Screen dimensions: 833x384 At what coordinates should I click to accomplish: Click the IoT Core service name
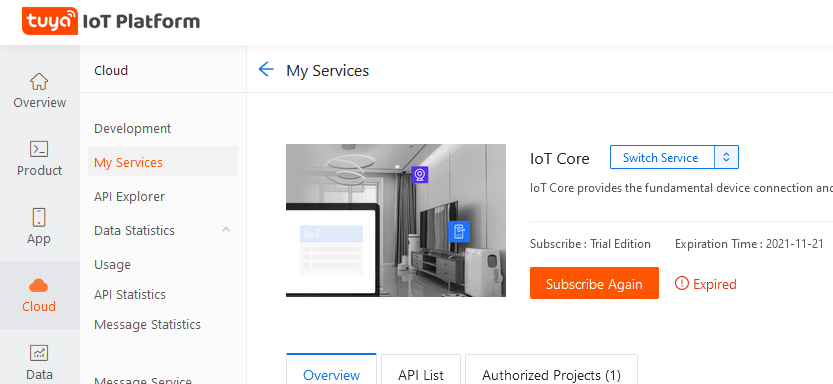click(x=559, y=159)
